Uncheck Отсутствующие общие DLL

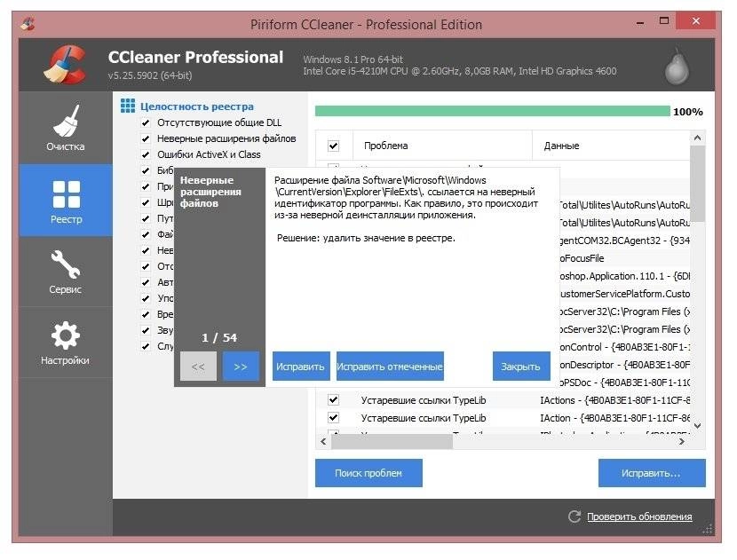pos(146,123)
